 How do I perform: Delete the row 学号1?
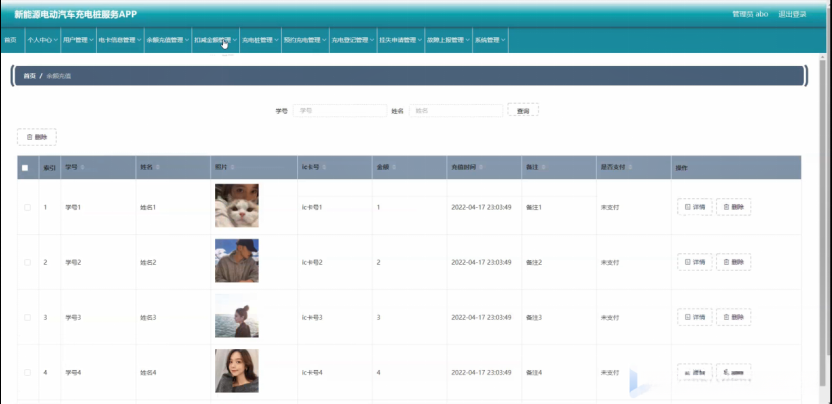pos(733,207)
